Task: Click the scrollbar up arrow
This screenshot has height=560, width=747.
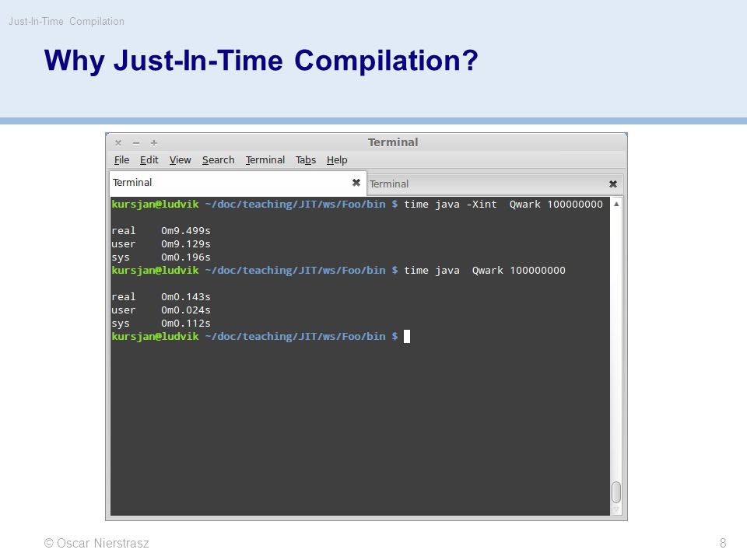Action: 616,204
